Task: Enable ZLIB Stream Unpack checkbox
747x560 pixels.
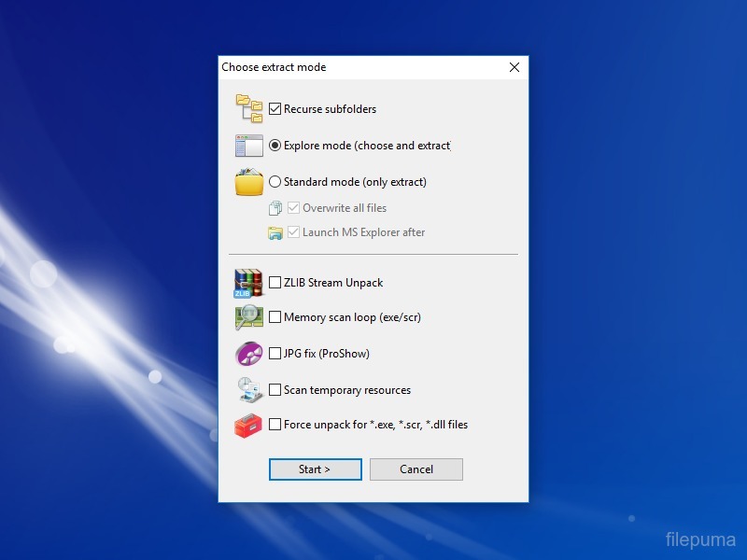Action: pyautogui.click(x=275, y=283)
